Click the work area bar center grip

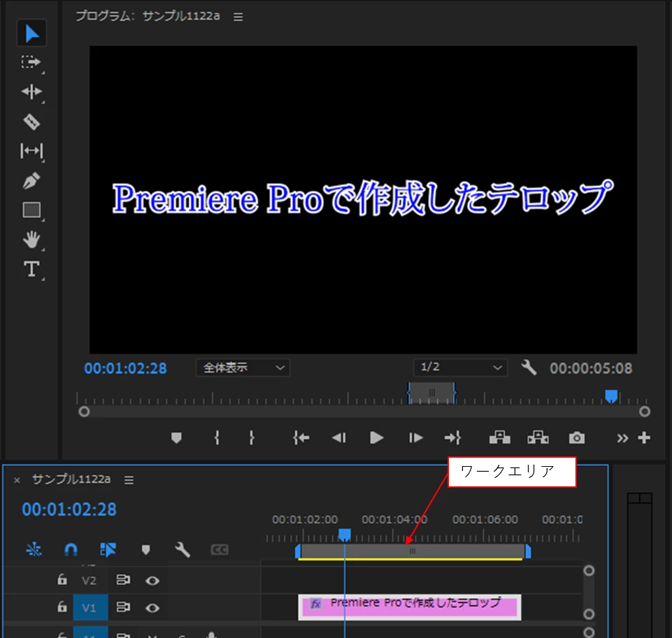tap(412, 551)
